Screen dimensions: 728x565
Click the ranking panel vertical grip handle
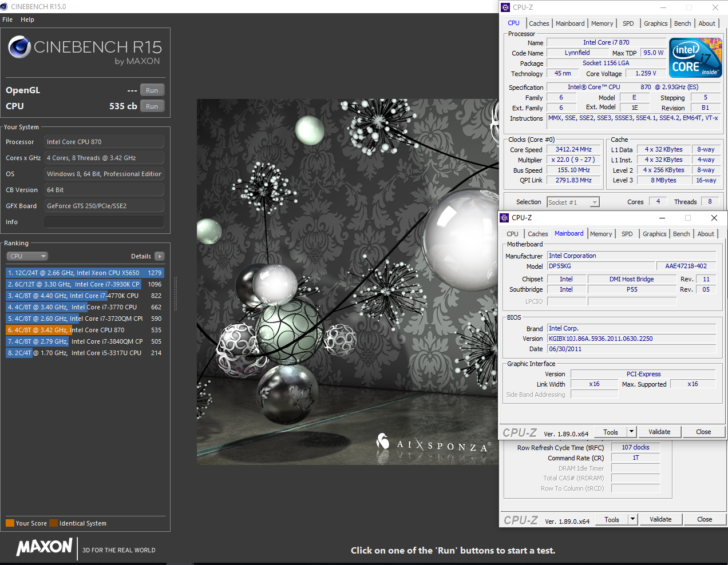click(x=175, y=294)
